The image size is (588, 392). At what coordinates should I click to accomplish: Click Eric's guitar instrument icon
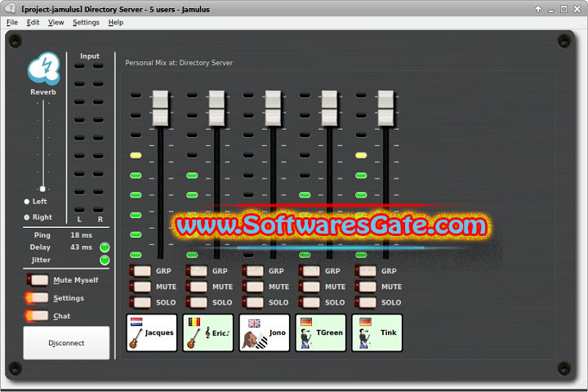[194, 338]
